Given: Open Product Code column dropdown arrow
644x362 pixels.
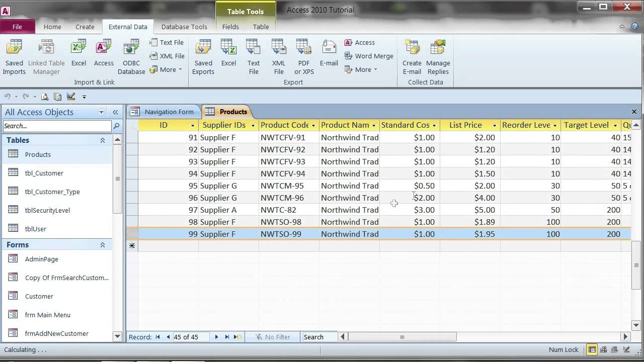Looking at the screenshot, I should (313, 126).
